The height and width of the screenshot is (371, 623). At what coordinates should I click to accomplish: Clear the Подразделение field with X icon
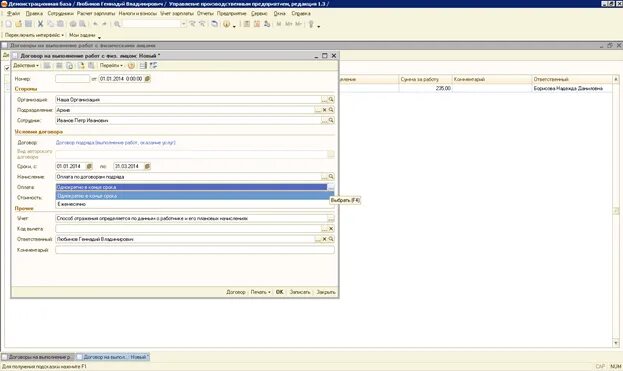324,110
